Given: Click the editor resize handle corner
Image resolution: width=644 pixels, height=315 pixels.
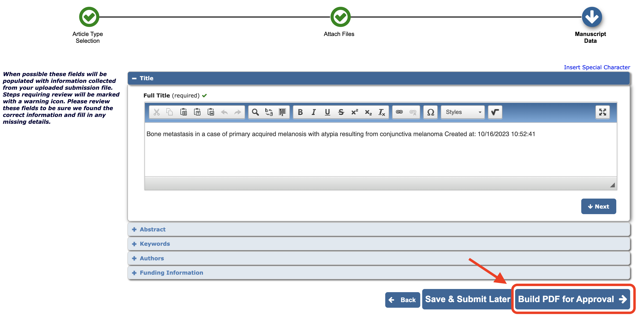Looking at the screenshot, I should click(x=612, y=185).
